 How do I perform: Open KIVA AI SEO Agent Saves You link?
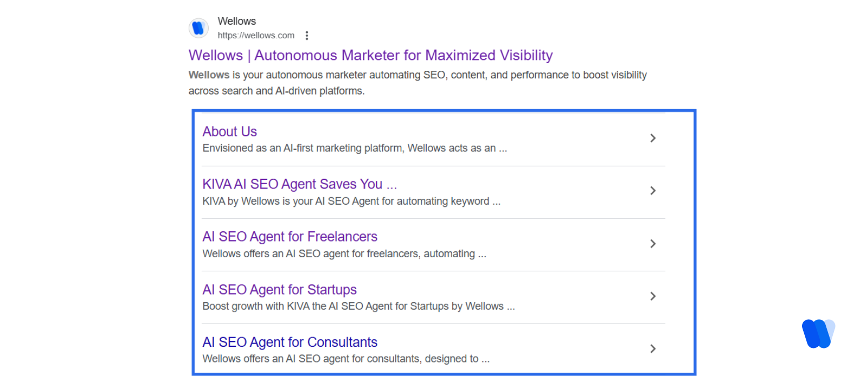click(x=299, y=184)
